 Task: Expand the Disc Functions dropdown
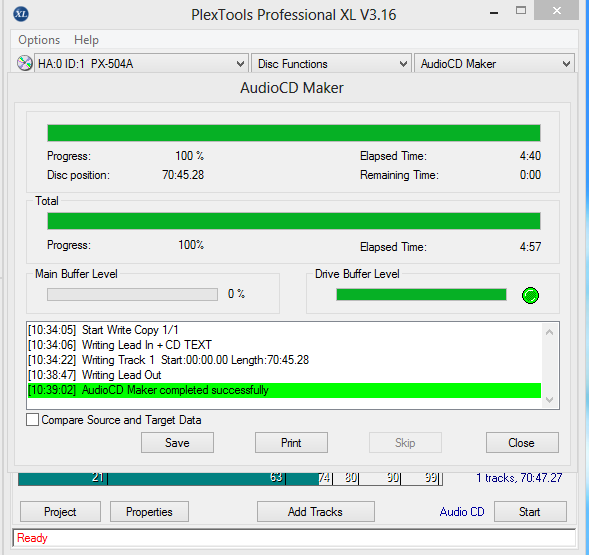331,64
